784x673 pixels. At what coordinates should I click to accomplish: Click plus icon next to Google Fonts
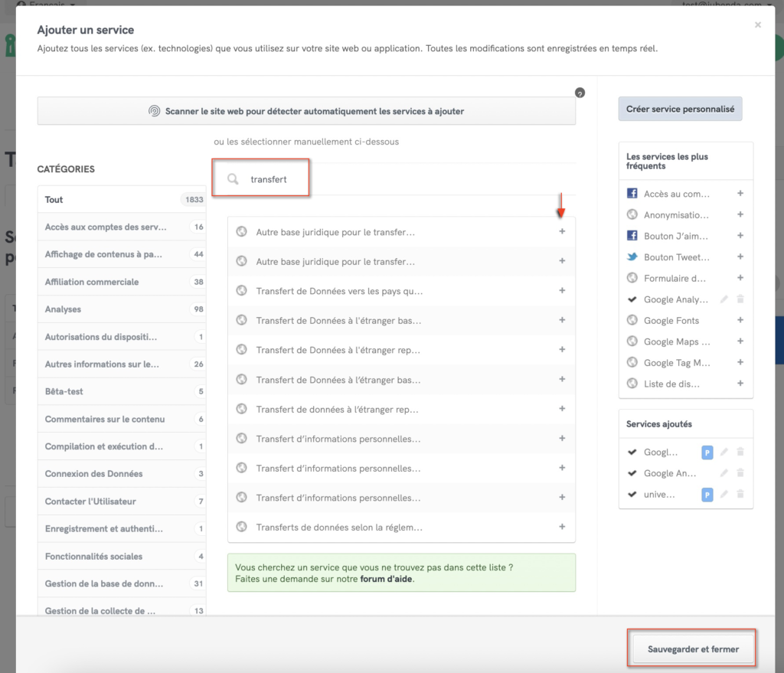[740, 320]
